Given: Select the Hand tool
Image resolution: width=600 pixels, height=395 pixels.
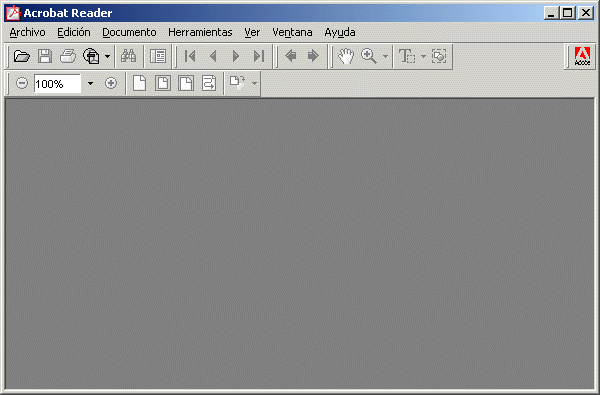Looking at the screenshot, I should [346, 56].
